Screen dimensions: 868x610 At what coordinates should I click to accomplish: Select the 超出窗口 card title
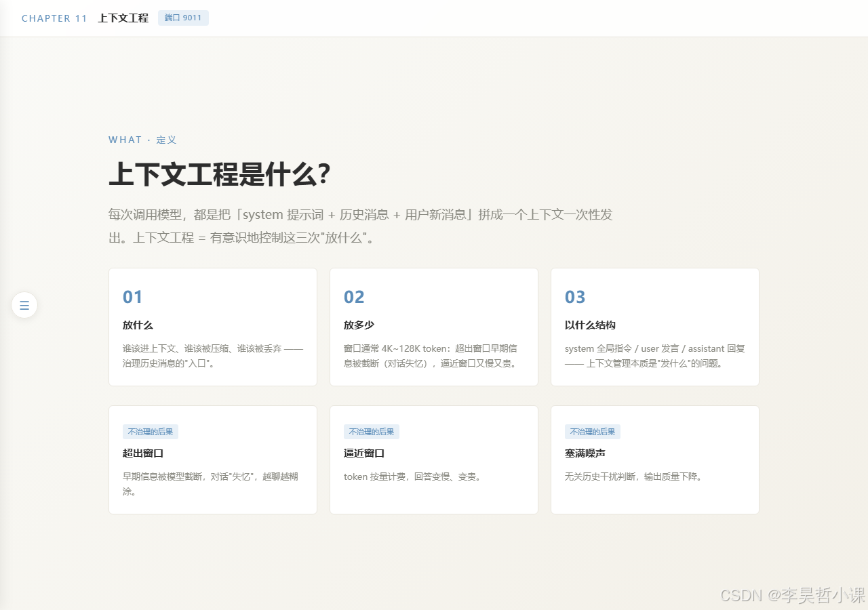[143, 453]
